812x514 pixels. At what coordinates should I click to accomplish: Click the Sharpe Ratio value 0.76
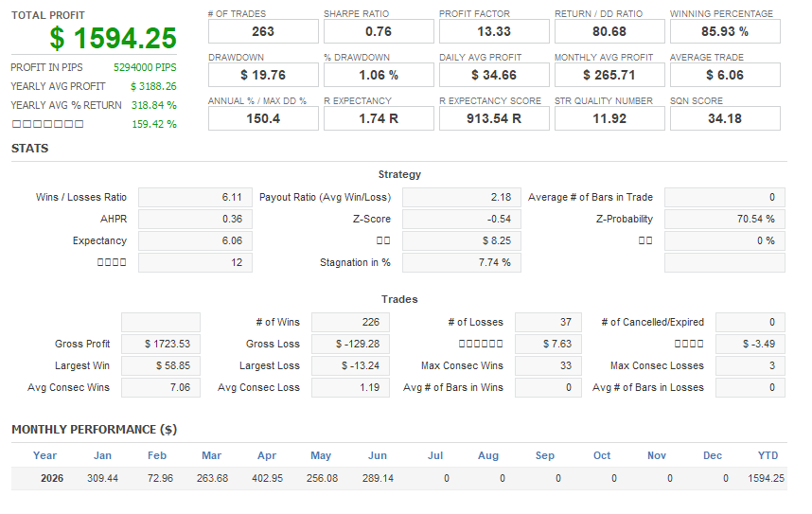click(379, 31)
